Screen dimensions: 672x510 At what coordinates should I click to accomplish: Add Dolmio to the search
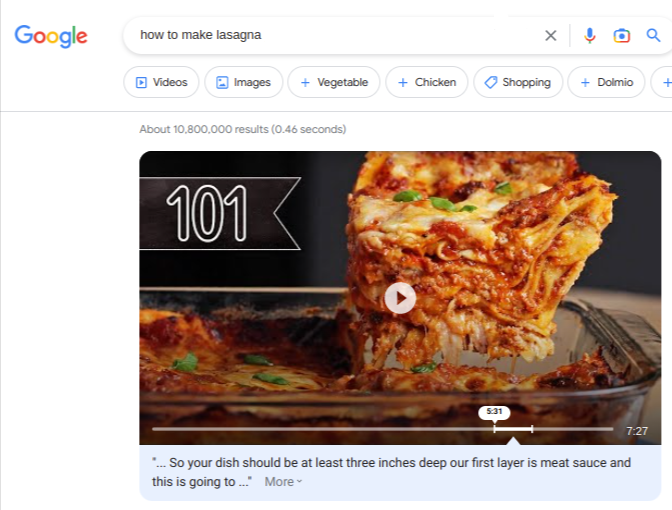coord(606,82)
